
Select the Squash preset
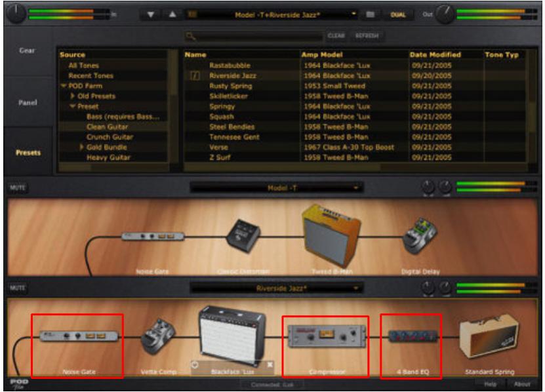(222, 117)
